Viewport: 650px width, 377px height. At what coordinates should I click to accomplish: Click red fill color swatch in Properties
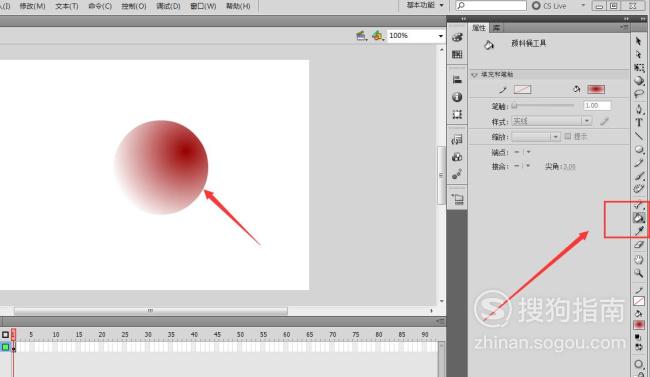coord(596,89)
